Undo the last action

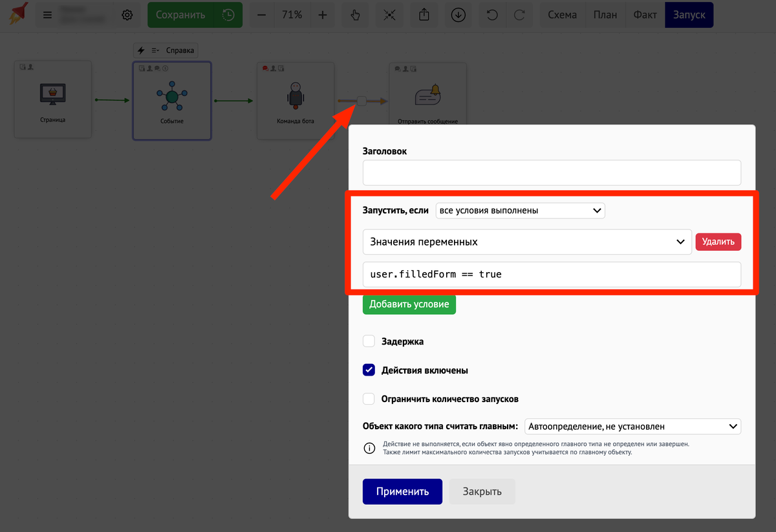coord(492,15)
